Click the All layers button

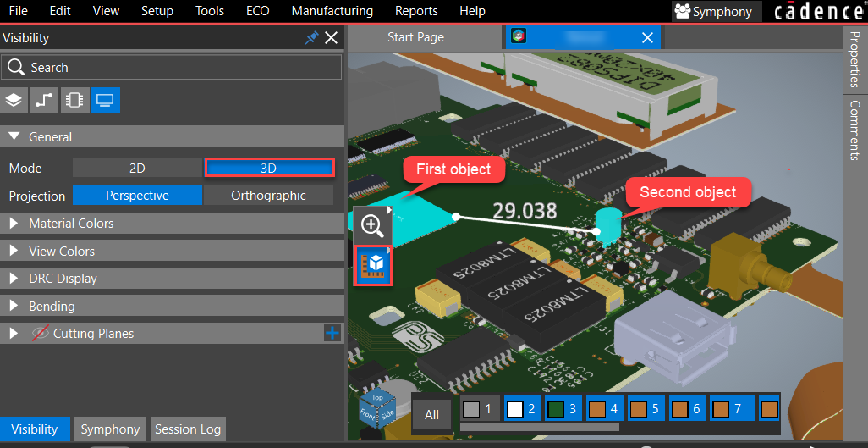pyautogui.click(x=431, y=414)
